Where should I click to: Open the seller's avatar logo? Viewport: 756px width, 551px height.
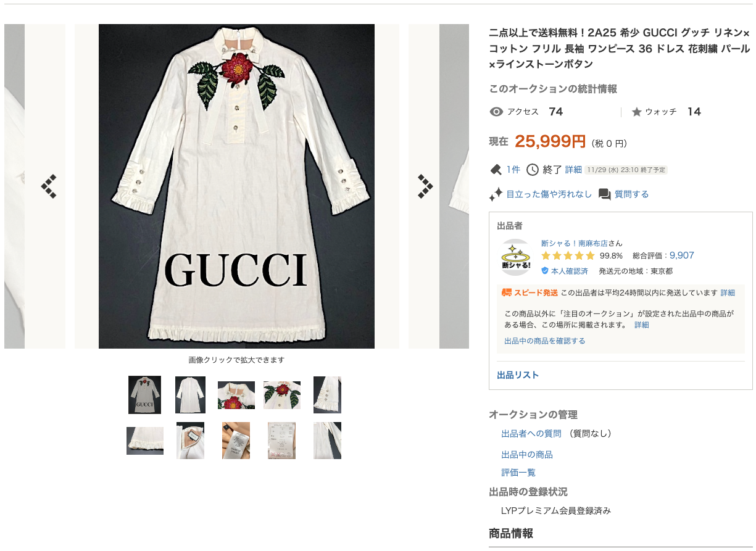click(516, 257)
